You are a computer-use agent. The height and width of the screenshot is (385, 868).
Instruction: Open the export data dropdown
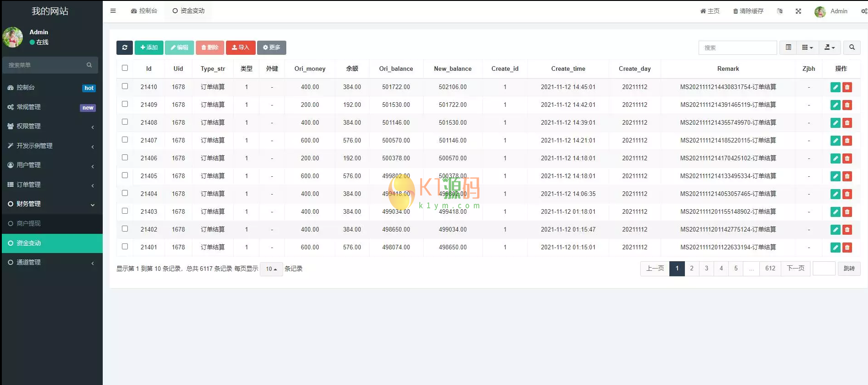829,47
